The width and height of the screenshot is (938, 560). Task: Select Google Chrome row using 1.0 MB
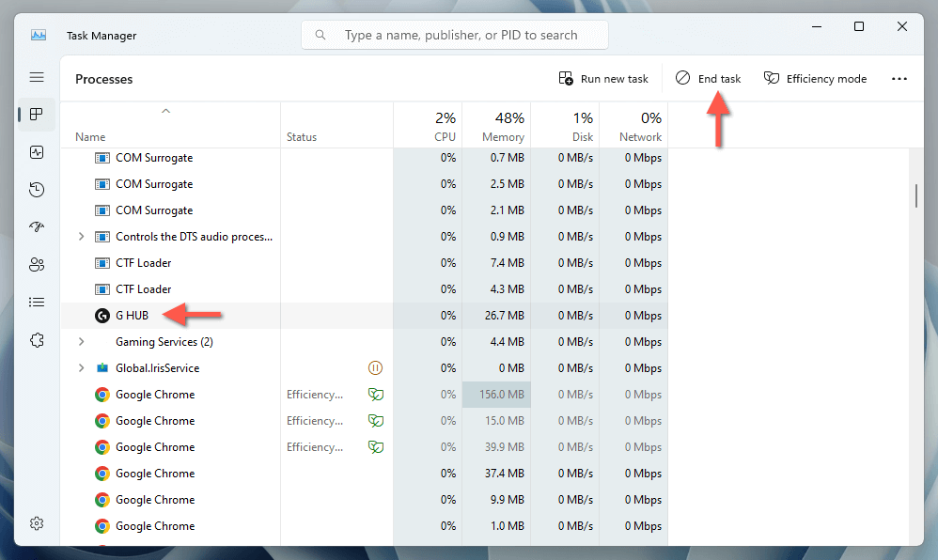tap(365, 526)
